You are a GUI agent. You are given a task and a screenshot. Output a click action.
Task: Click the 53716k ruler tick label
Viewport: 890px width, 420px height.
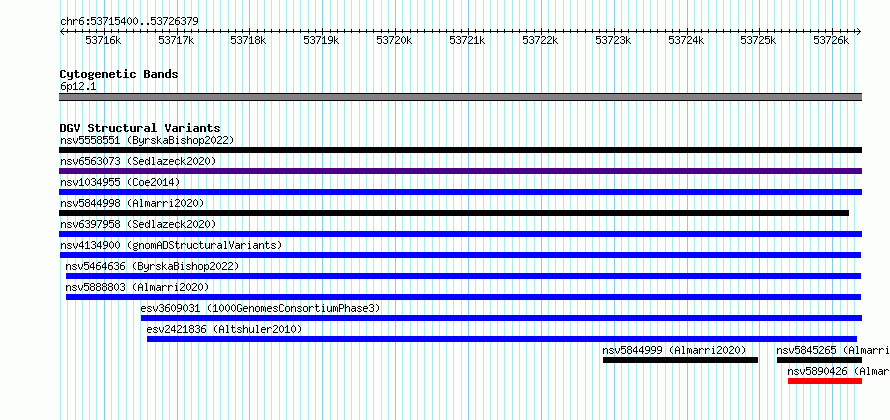click(103, 40)
